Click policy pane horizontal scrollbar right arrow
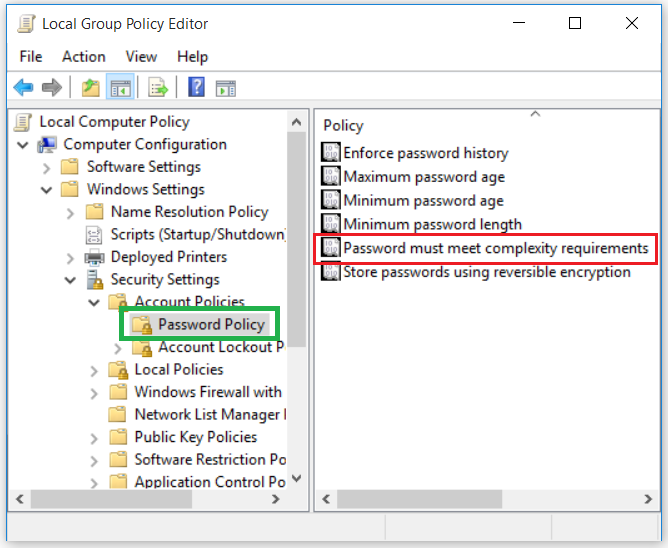 click(648, 499)
